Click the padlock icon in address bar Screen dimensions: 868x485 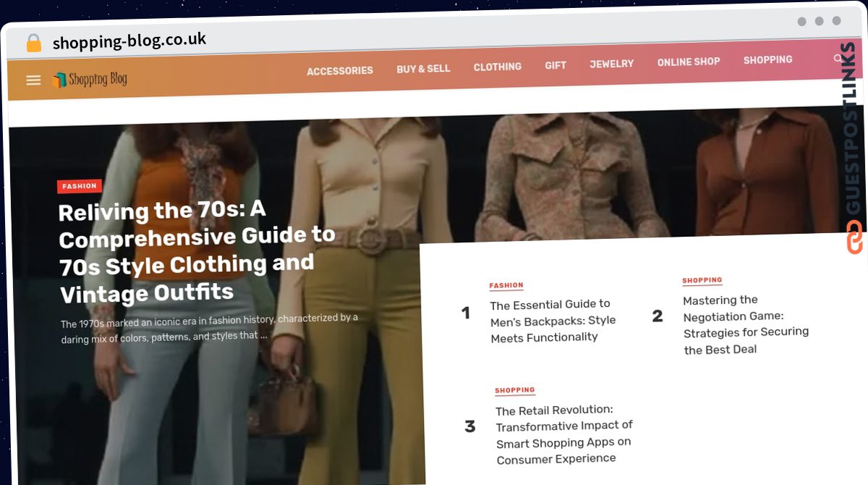tap(34, 43)
